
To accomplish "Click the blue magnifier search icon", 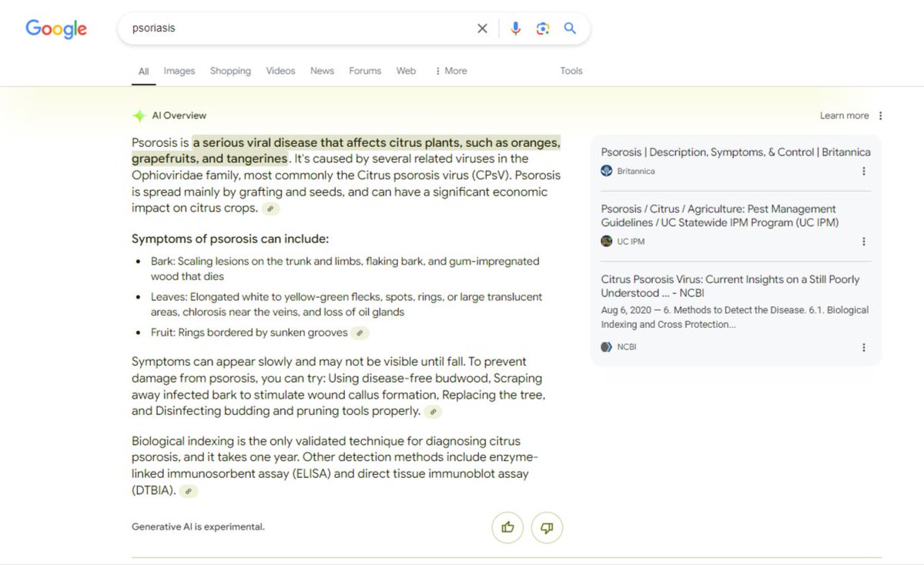I will click(570, 28).
